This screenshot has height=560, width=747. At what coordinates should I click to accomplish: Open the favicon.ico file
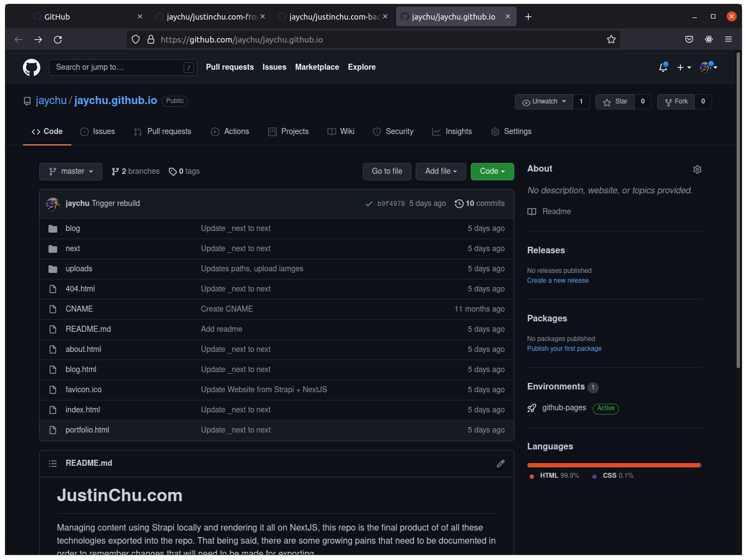click(x=83, y=390)
